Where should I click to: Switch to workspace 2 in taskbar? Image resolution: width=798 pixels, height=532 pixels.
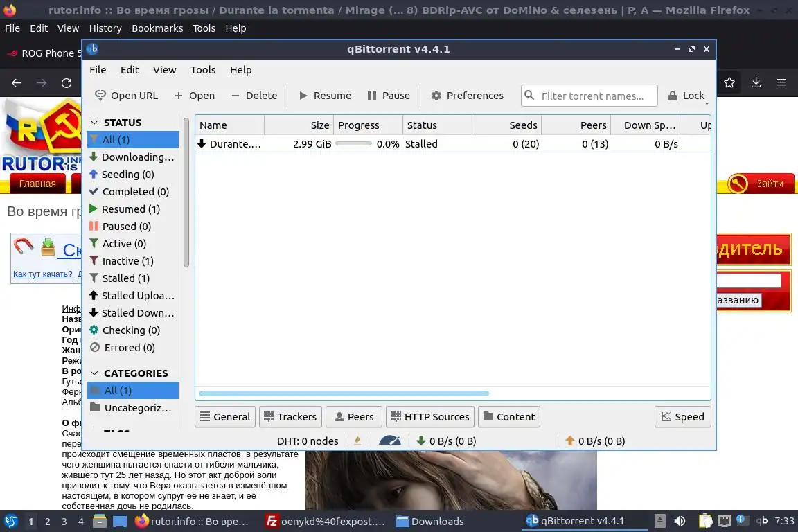(x=47, y=522)
